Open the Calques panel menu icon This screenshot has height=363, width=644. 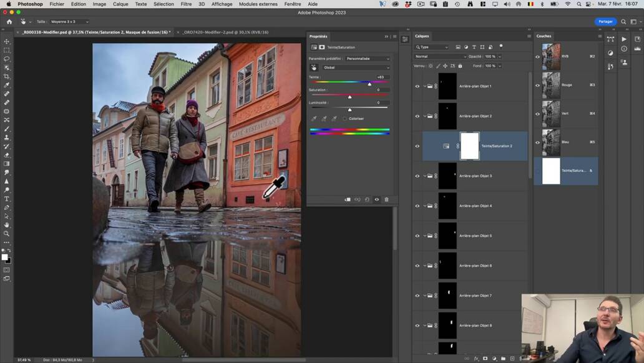pyautogui.click(x=529, y=36)
